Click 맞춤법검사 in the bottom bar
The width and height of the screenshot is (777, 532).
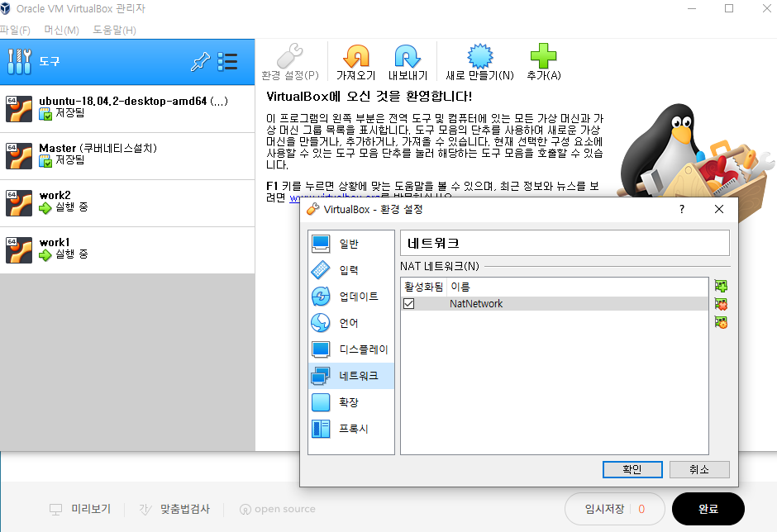tap(174, 509)
